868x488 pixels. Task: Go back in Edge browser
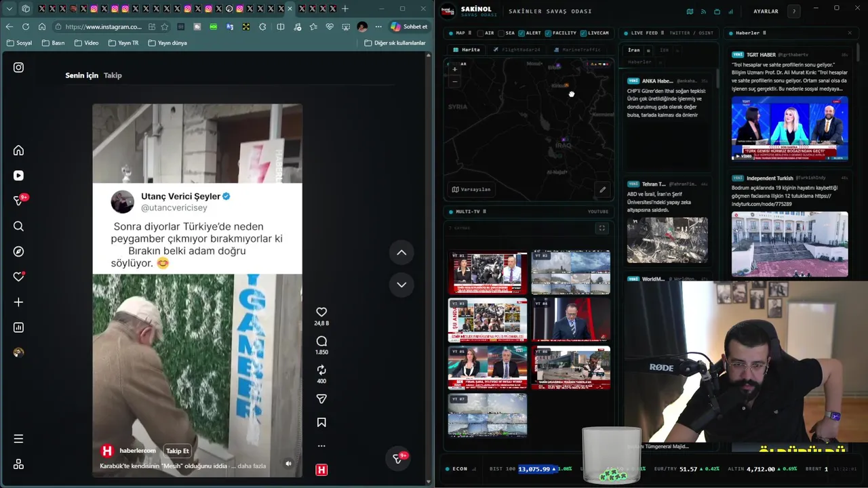point(9,26)
